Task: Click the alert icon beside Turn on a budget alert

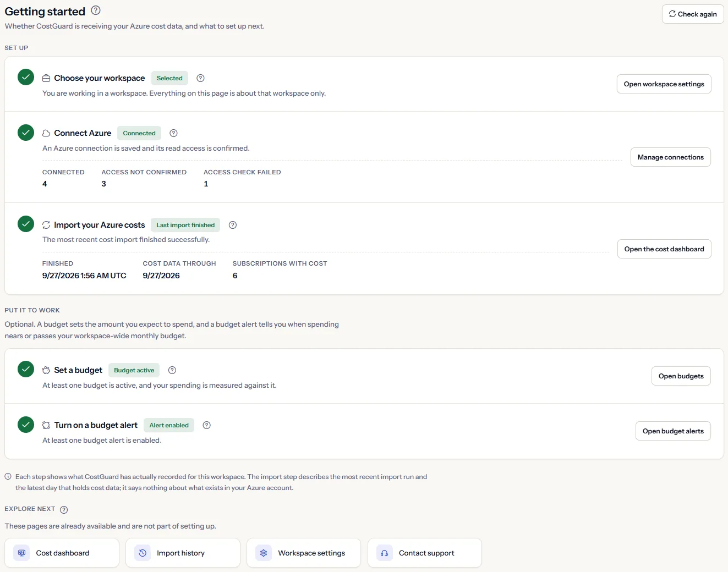Action: pyautogui.click(x=46, y=425)
